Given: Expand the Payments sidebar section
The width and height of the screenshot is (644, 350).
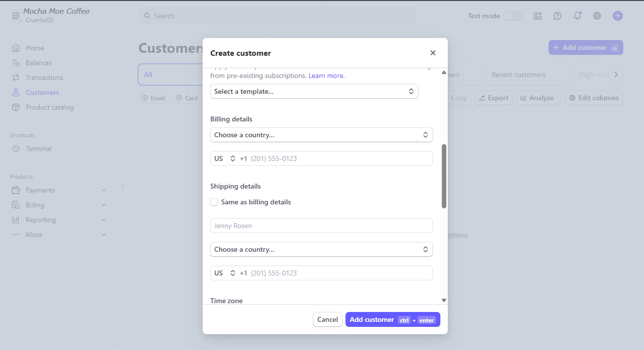Looking at the screenshot, I should pos(59,190).
